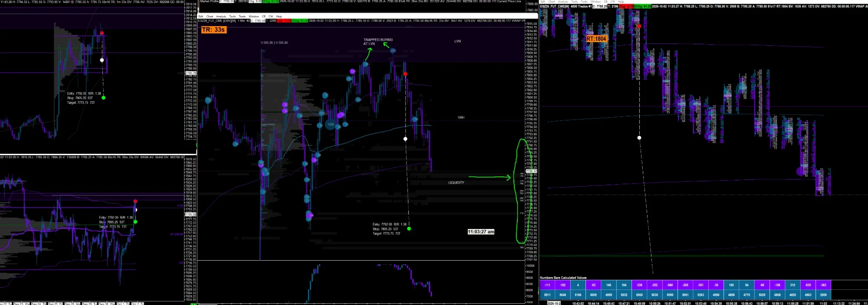Click the -111 delta cell in Numbers Bars table
868x305 pixels.
547,285
